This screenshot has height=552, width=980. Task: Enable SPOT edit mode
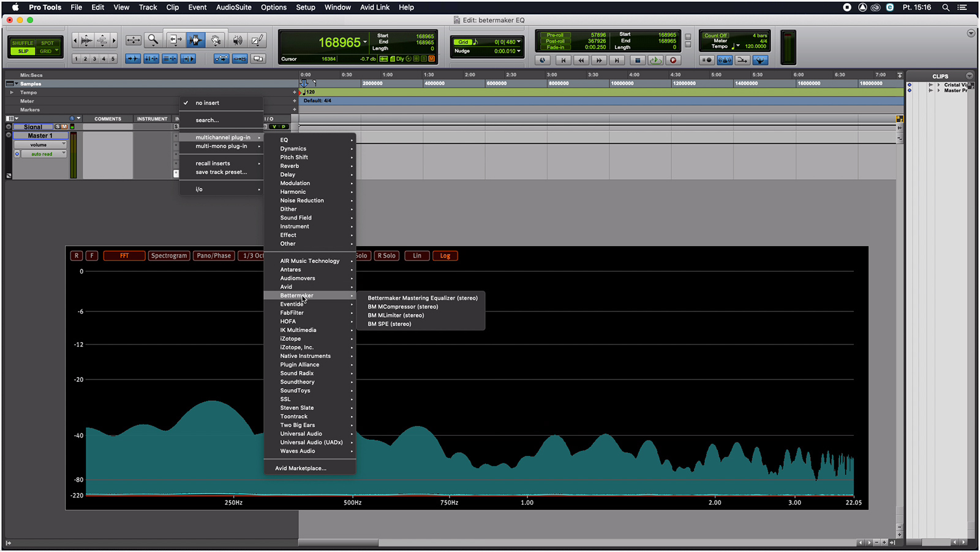coord(48,43)
